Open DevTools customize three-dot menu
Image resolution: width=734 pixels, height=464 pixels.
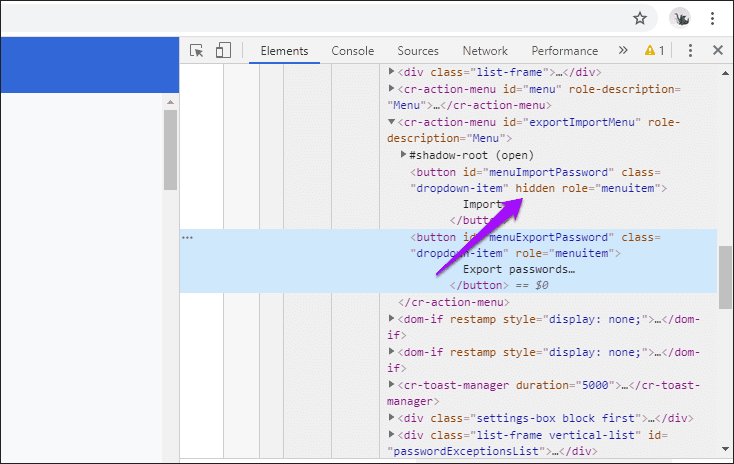690,51
